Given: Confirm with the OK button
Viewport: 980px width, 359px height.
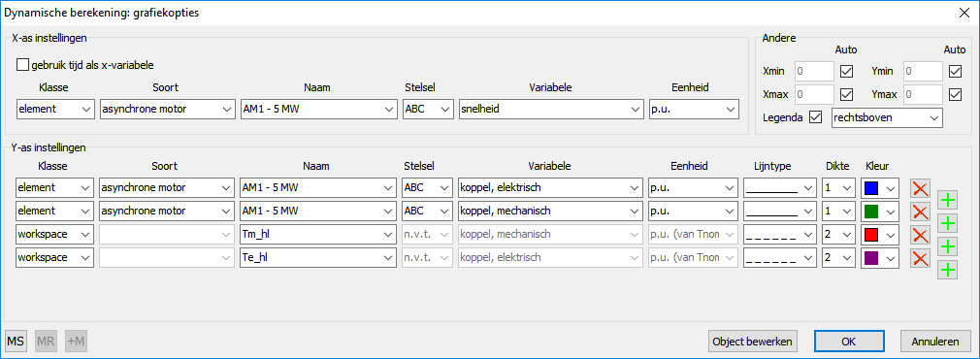Looking at the screenshot, I should 848,342.
